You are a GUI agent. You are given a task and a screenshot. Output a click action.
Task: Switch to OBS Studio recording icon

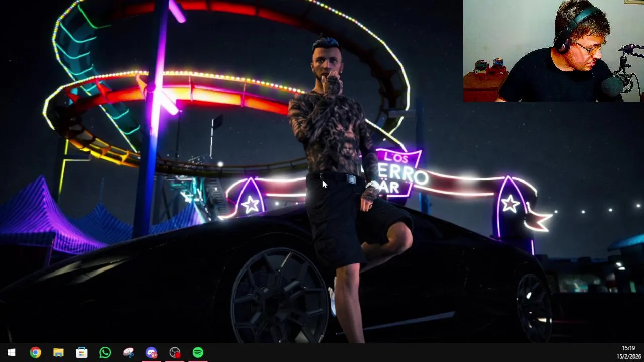pyautogui.click(x=175, y=353)
